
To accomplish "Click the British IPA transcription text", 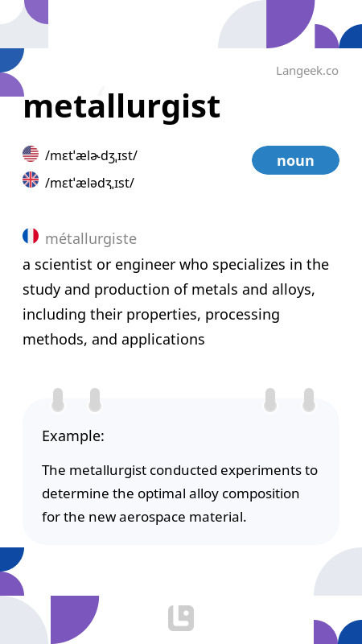I will [x=89, y=183].
